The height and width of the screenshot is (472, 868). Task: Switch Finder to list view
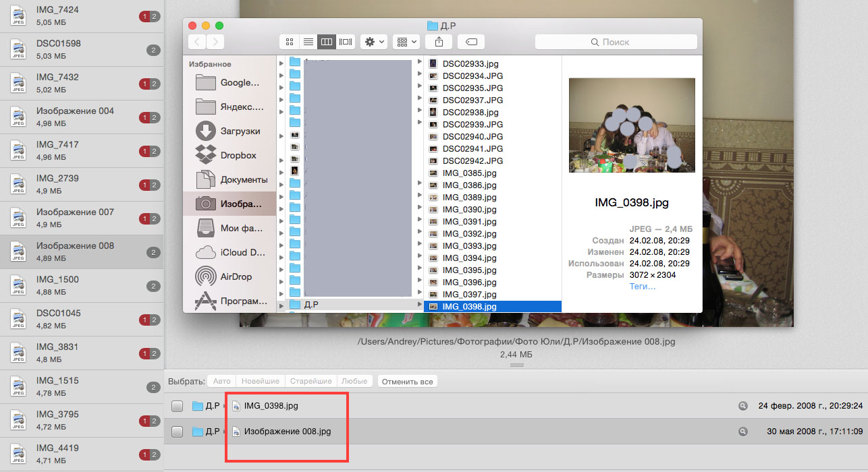click(308, 42)
